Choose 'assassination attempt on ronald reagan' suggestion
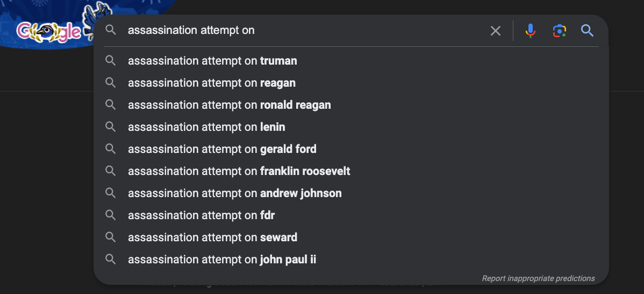The width and height of the screenshot is (644, 294). 351,105
